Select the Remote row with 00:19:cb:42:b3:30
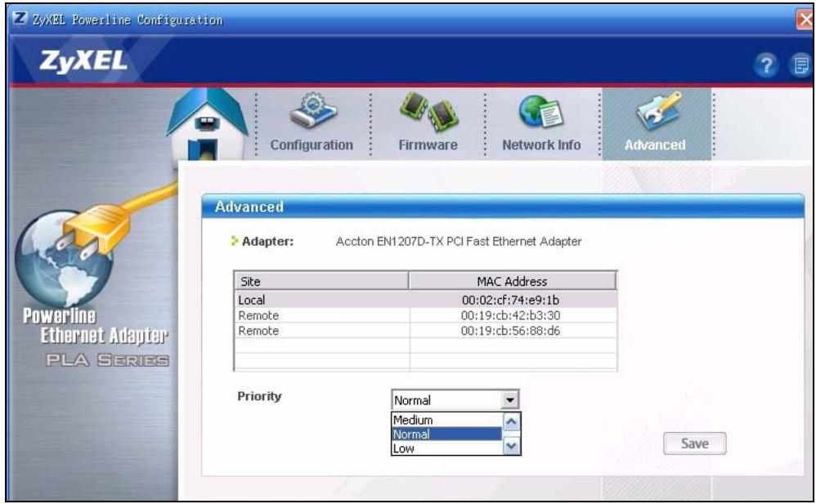 tap(425, 315)
